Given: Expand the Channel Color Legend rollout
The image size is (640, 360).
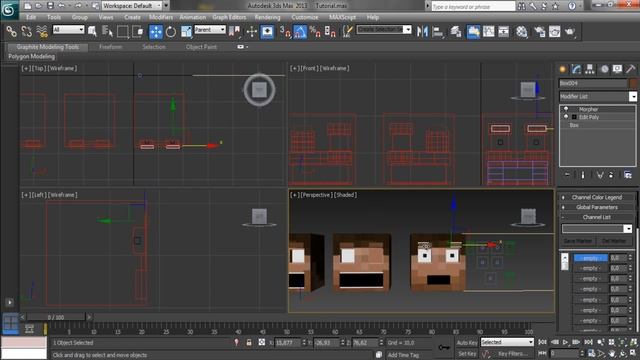Looking at the screenshot, I should [x=597, y=197].
